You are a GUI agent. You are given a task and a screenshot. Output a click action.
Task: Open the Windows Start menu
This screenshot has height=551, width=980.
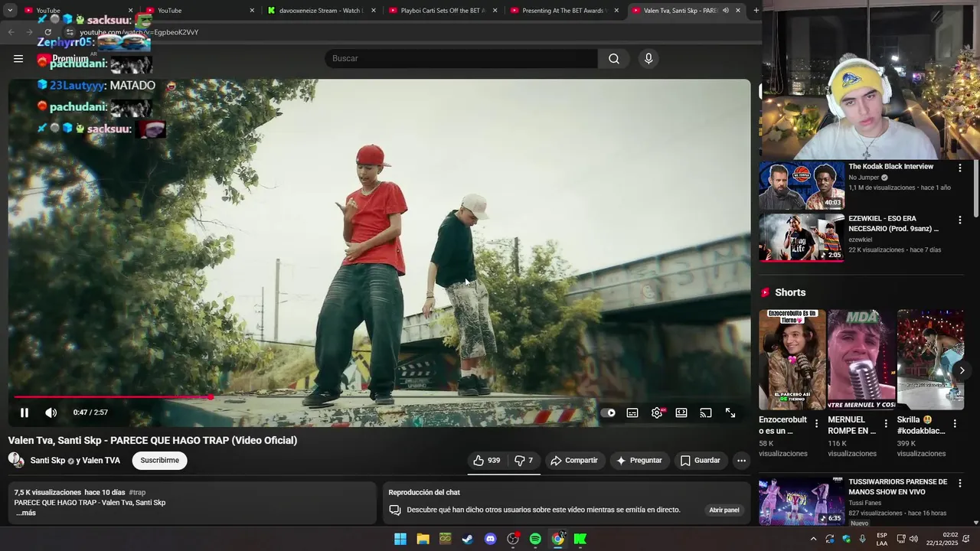pos(400,539)
